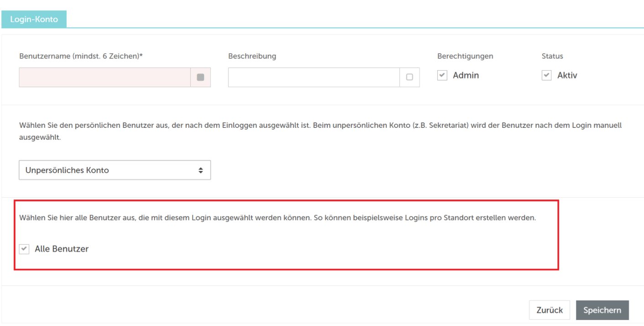Click the Beschreibung field label
The height and width of the screenshot is (326, 644).
click(252, 56)
